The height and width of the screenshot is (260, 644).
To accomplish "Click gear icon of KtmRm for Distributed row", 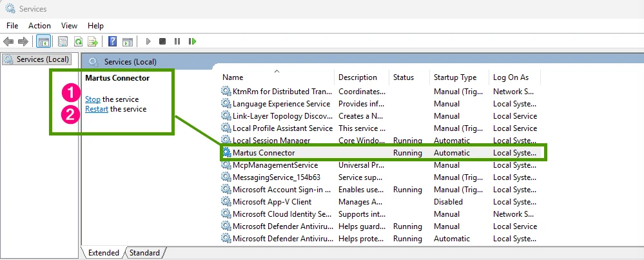I will point(226,91).
